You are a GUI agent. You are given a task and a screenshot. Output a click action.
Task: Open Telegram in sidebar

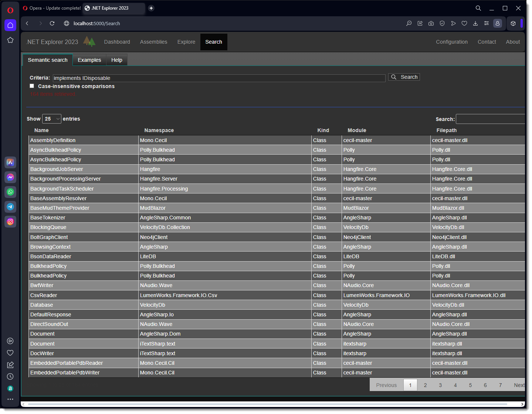coord(10,207)
